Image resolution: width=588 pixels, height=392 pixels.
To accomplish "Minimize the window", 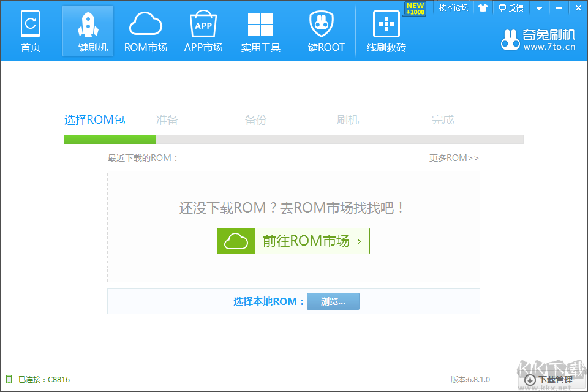I will (x=559, y=8).
